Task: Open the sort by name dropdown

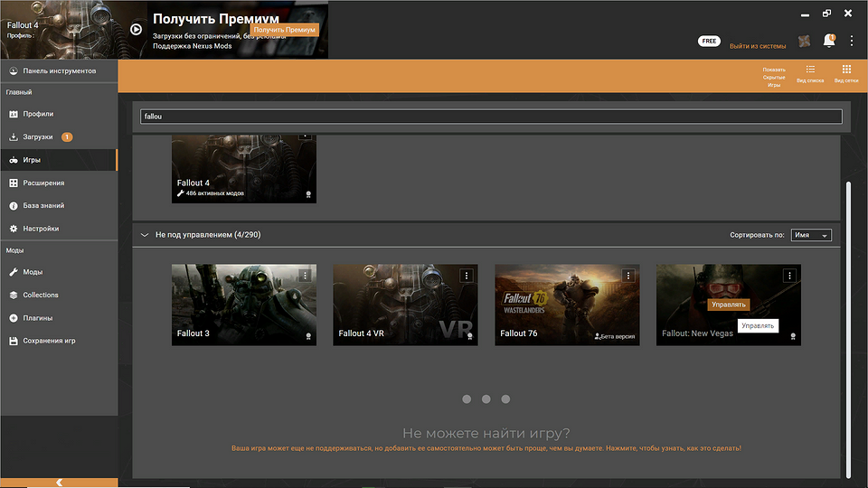Action: tap(811, 235)
